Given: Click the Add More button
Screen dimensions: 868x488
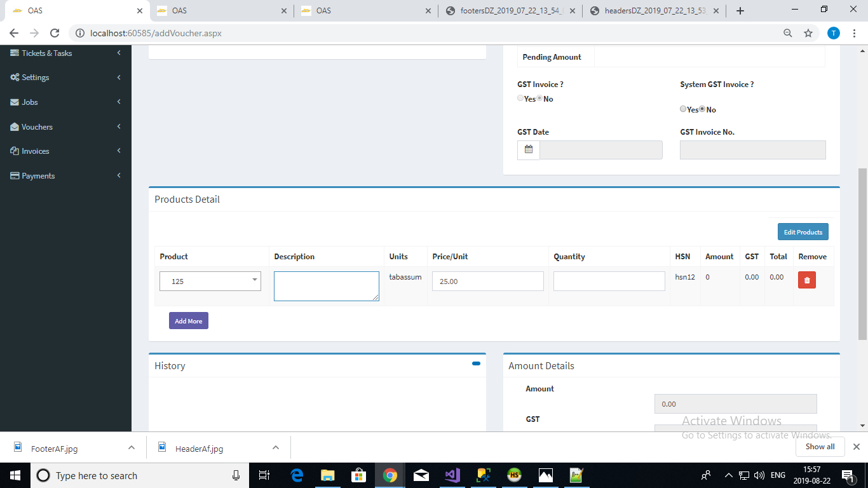Looking at the screenshot, I should pyautogui.click(x=188, y=321).
